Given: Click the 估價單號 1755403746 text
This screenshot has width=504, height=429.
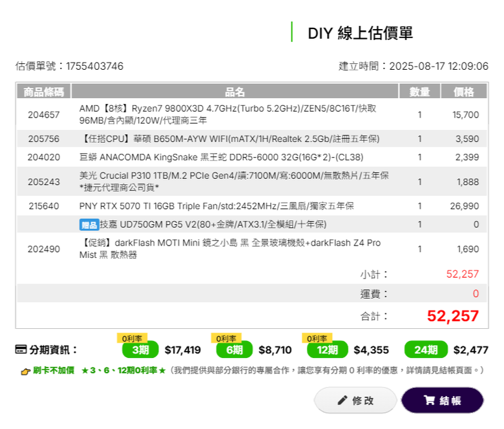Looking at the screenshot, I should click(69, 66).
